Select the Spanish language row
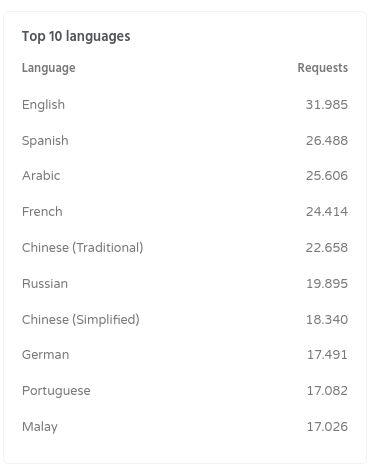 click(x=185, y=140)
